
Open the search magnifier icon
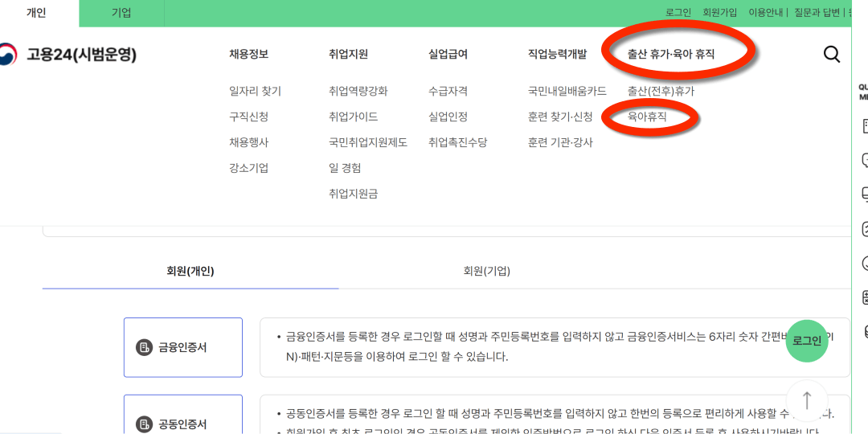pyautogui.click(x=832, y=55)
